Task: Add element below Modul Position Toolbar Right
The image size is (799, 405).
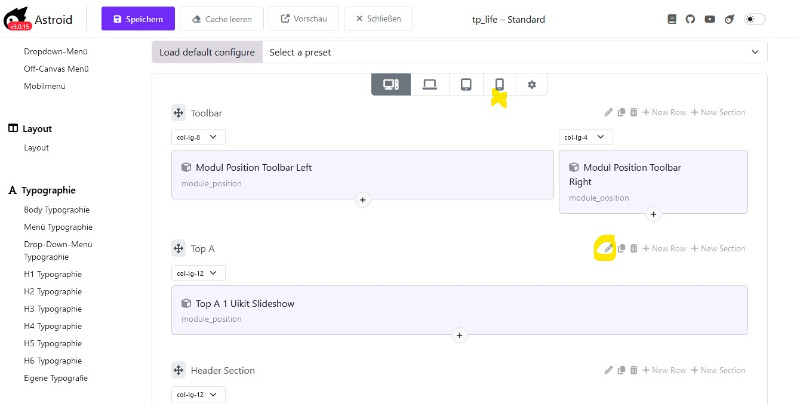Action: tap(653, 214)
